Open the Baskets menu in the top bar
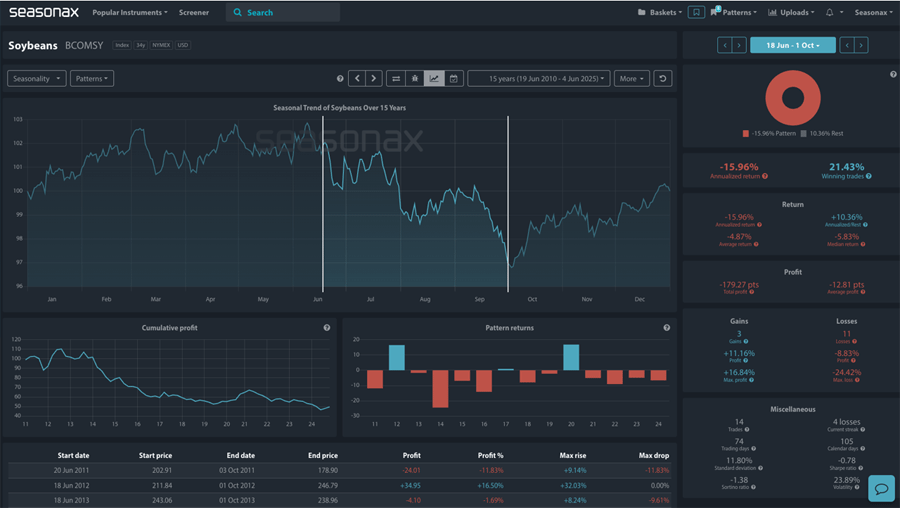 click(x=659, y=13)
